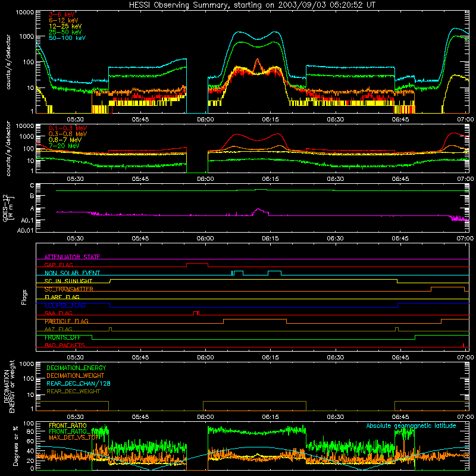Click the AAZ_FLAG blip near 06:45
This screenshot has width=476, height=476.
397,328
